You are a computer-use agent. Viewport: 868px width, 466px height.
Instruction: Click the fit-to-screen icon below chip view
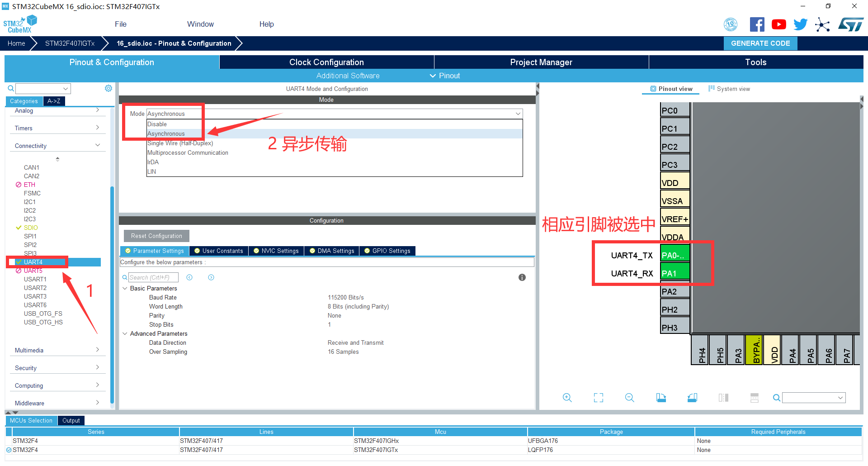click(x=598, y=398)
